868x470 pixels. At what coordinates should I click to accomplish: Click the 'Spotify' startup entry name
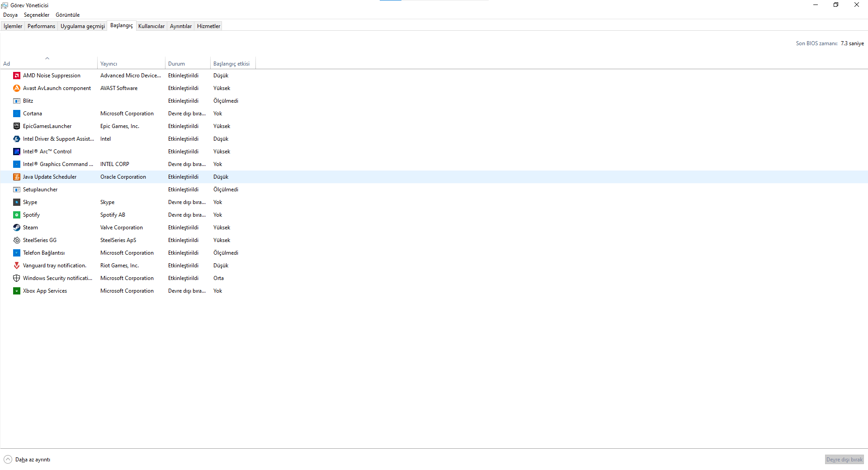pos(31,215)
